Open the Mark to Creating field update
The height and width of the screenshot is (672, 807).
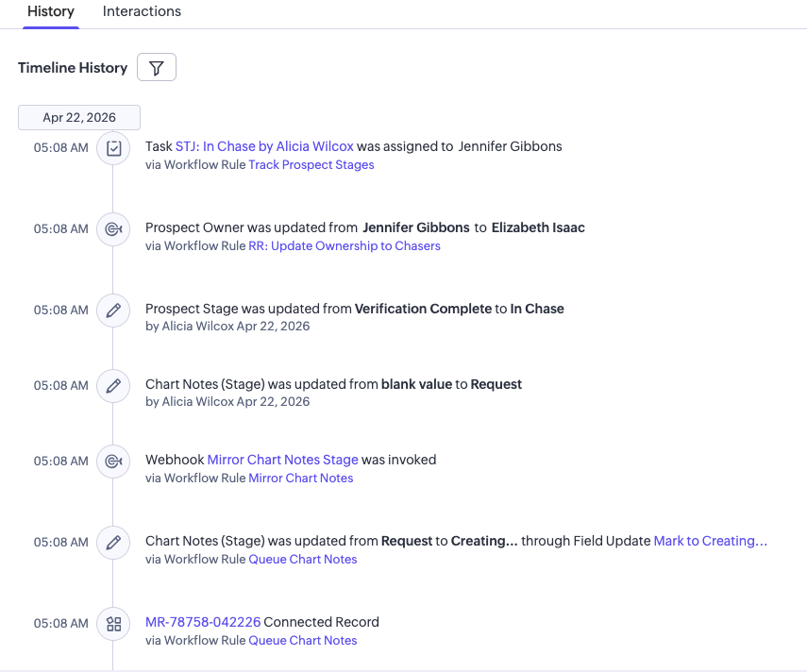[x=710, y=541]
